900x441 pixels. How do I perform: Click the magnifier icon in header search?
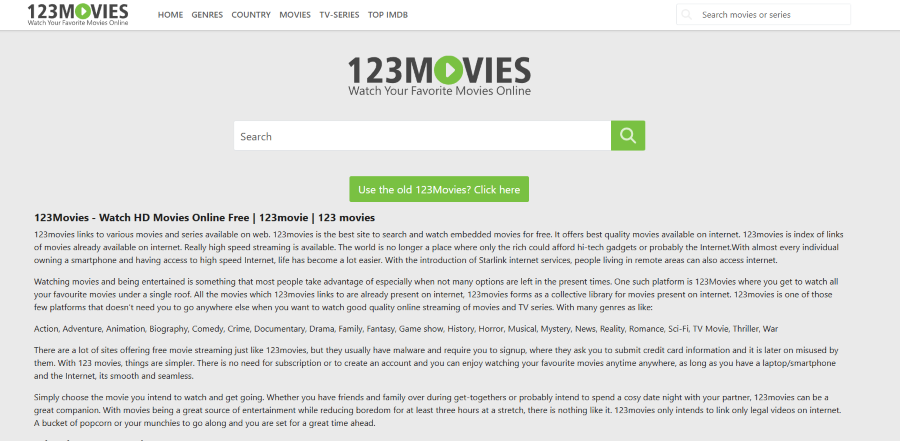pos(686,15)
